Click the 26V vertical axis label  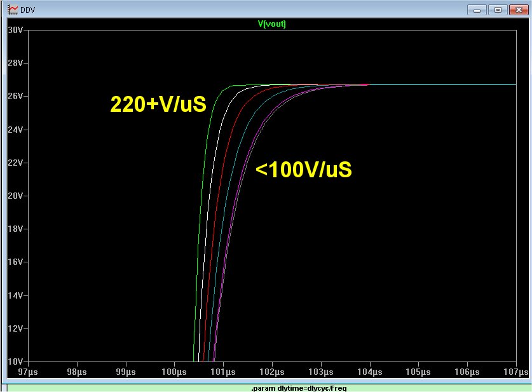point(15,97)
